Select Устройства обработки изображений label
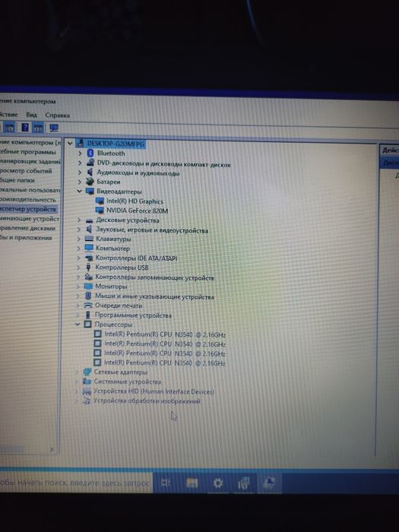The width and height of the screenshot is (399, 532). (147, 401)
